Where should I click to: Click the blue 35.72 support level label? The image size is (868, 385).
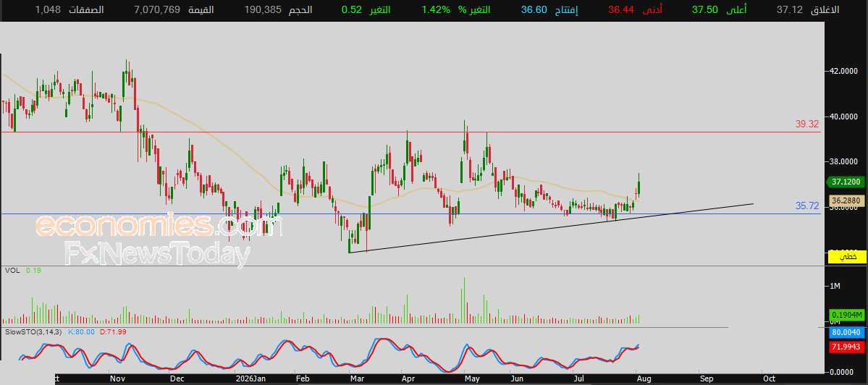point(807,206)
